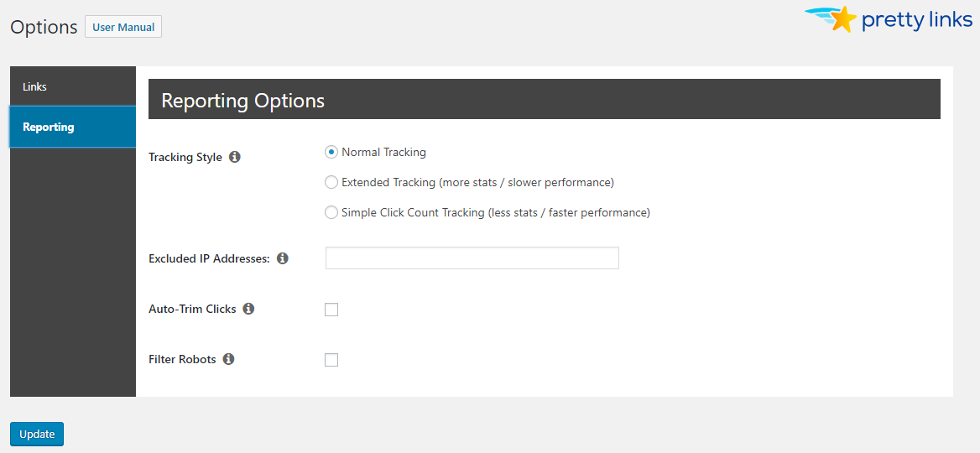
Task: Click the Options page title
Action: tap(44, 27)
